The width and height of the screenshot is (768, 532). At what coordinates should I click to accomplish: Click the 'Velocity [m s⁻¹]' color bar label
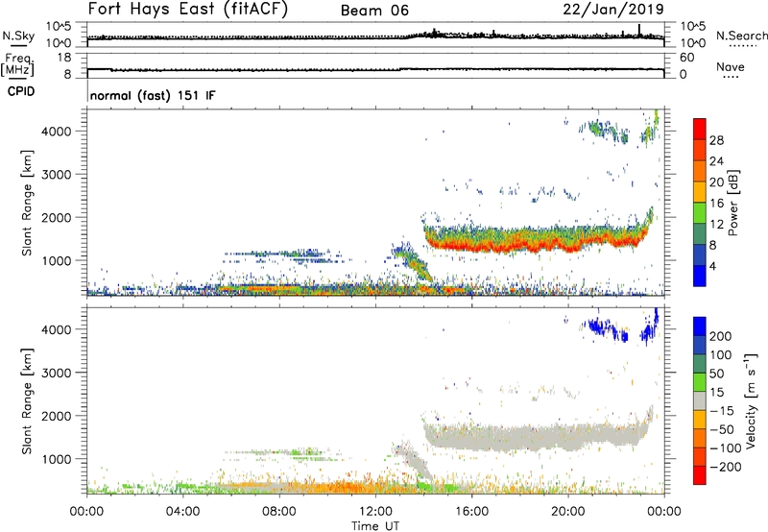pos(751,400)
